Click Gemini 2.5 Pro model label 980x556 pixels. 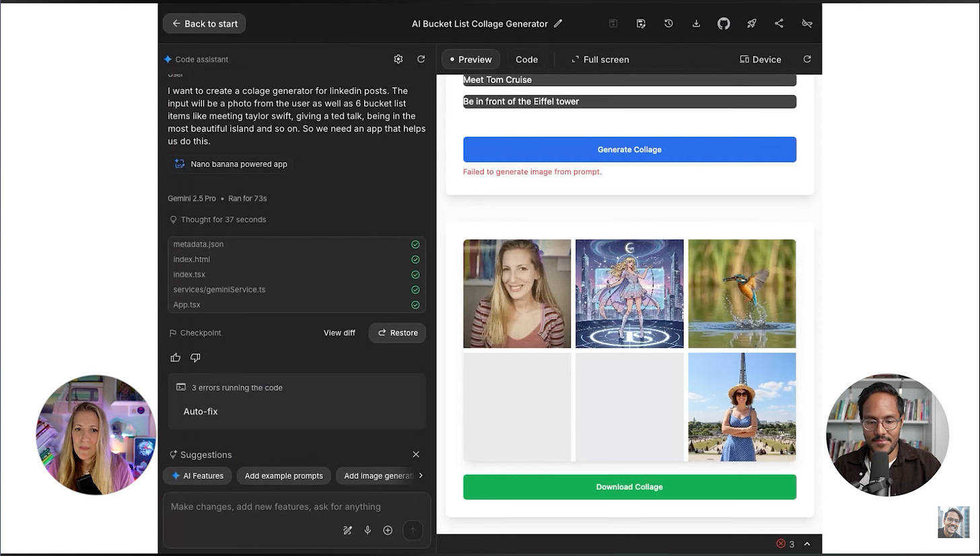click(x=192, y=199)
